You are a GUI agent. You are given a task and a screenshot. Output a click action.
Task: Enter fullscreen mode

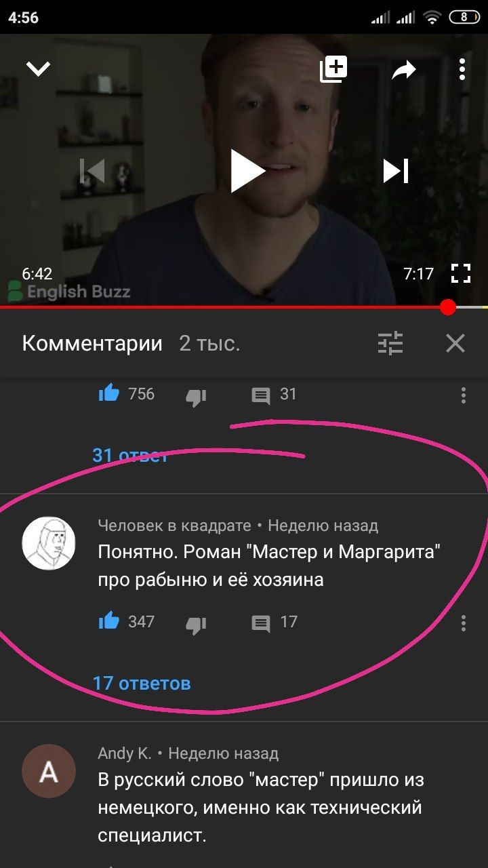click(461, 274)
